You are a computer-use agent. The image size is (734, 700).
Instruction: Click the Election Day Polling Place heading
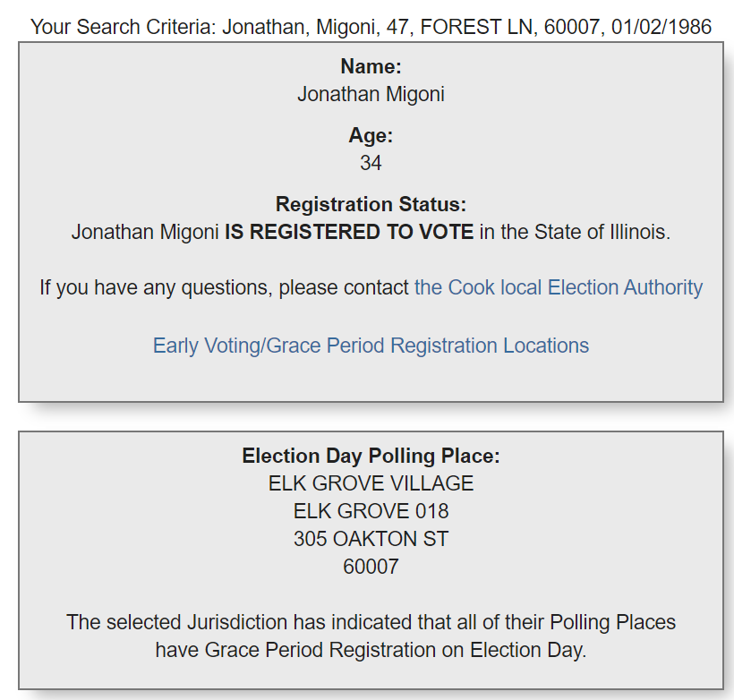tap(371, 456)
